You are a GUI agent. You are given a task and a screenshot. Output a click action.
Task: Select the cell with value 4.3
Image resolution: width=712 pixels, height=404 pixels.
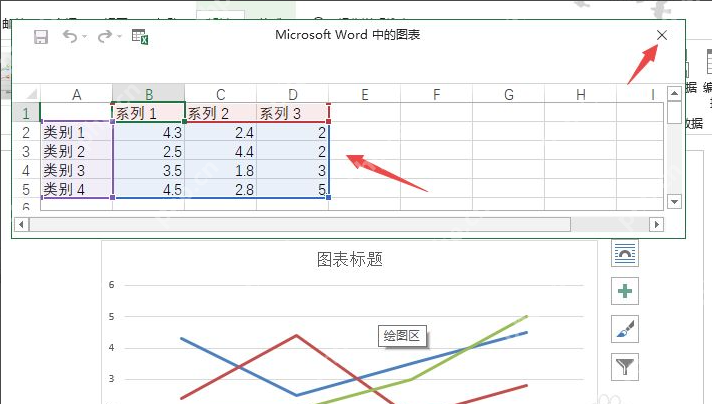pos(149,132)
